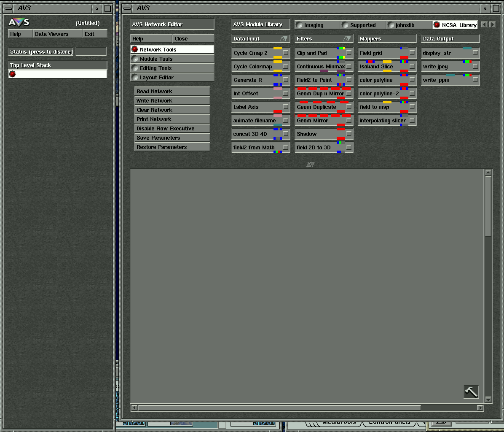Click the workspace scroll up arrow
The height and width of the screenshot is (432, 504).
click(488, 173)
